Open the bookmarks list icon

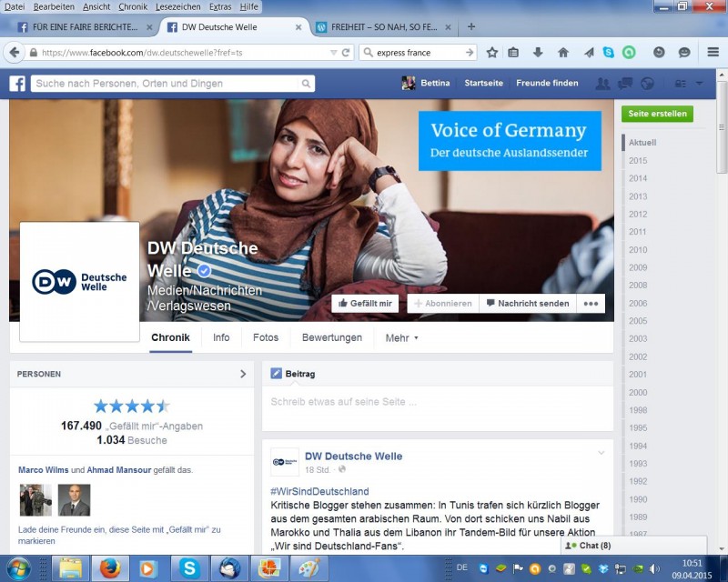[513, 53]
